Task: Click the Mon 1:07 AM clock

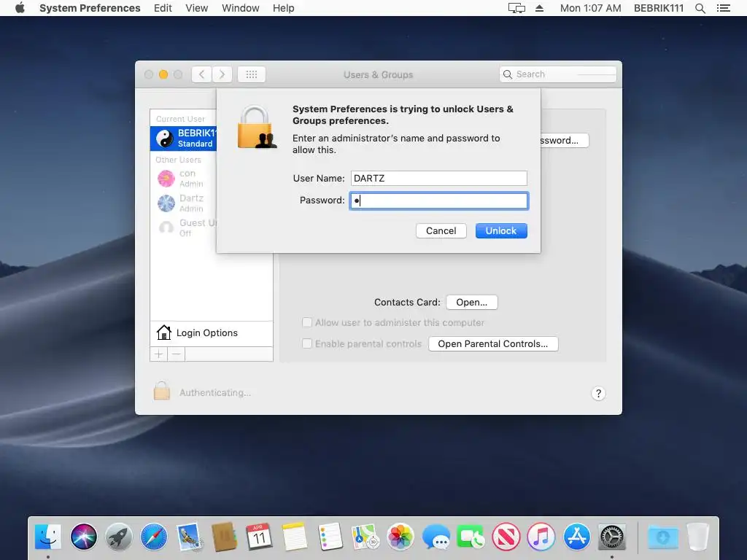Action: click(590, 8)
